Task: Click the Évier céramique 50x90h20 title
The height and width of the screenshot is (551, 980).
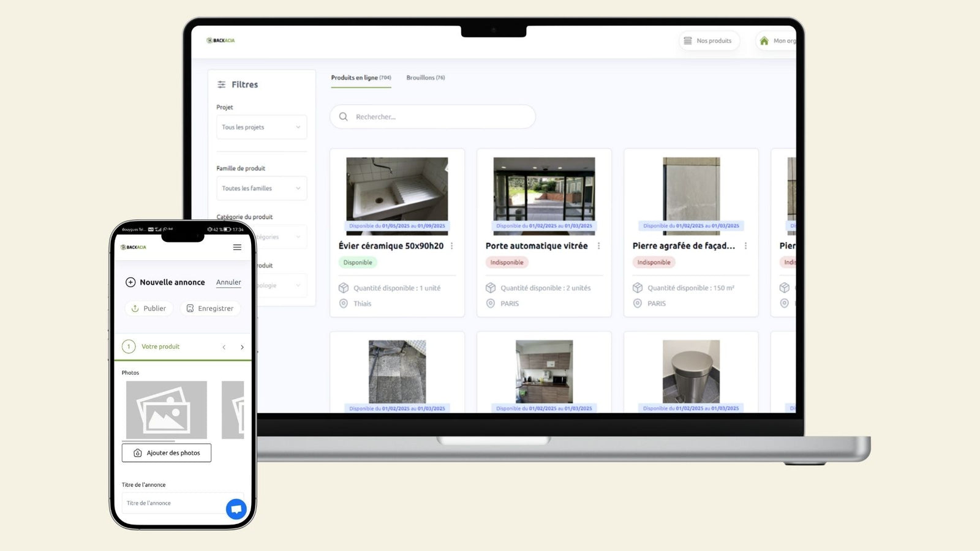Action: pos(391,246)
